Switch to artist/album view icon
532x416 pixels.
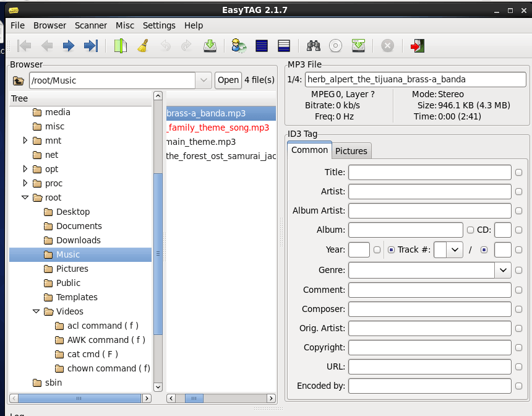[x=239, y=46]
